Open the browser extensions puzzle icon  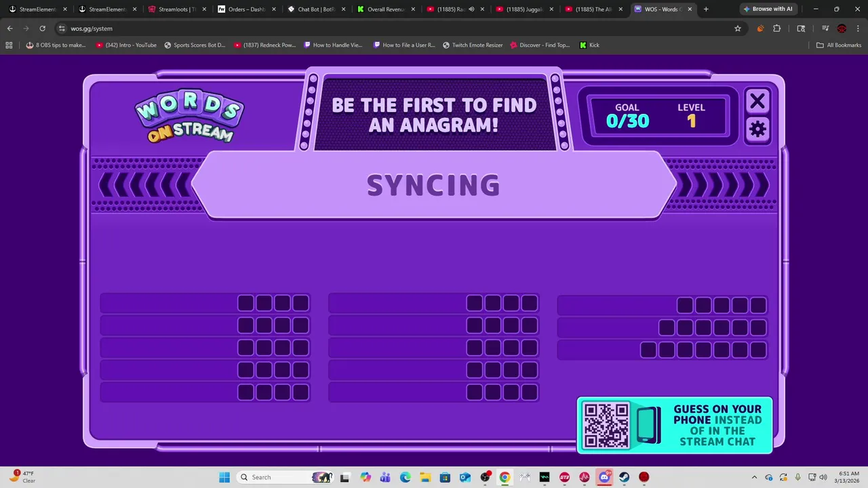pos(777,28)
